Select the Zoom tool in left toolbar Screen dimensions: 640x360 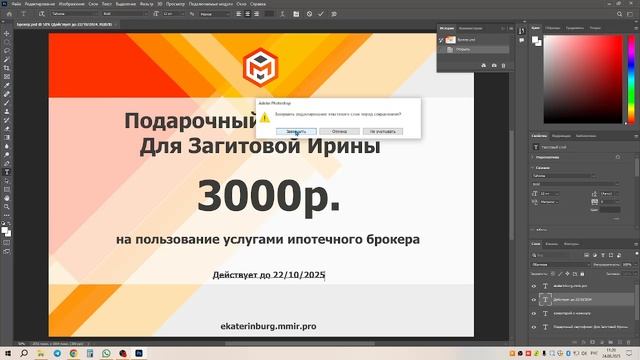coord(7,207)
